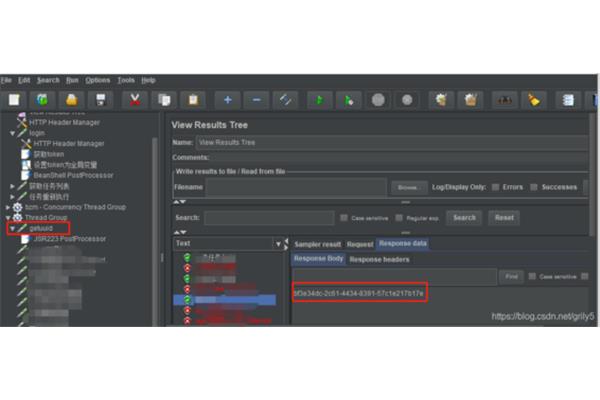Expand the 获取任务列表 tree node
This screenshot has height=400, width=600.
pos(12,186)
